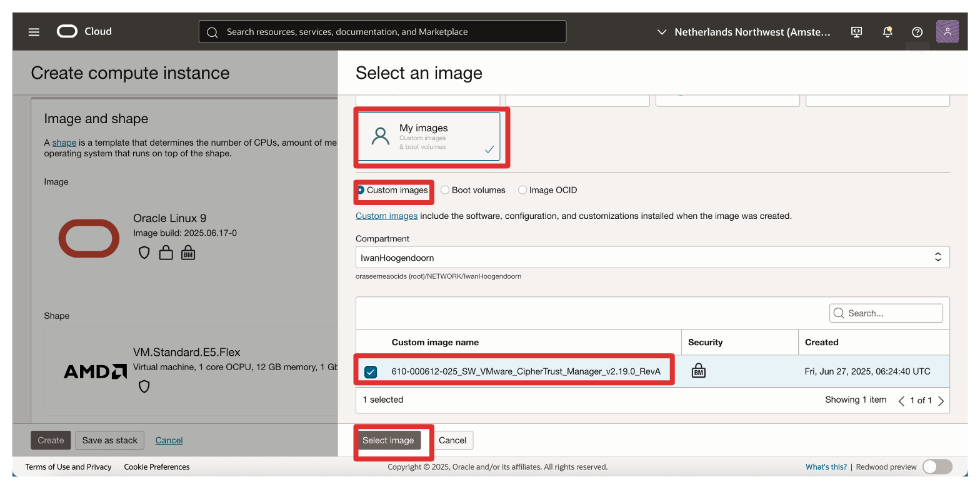Open the Custom images documentation link
Viewport: 980px width, 489px height.
386,216
